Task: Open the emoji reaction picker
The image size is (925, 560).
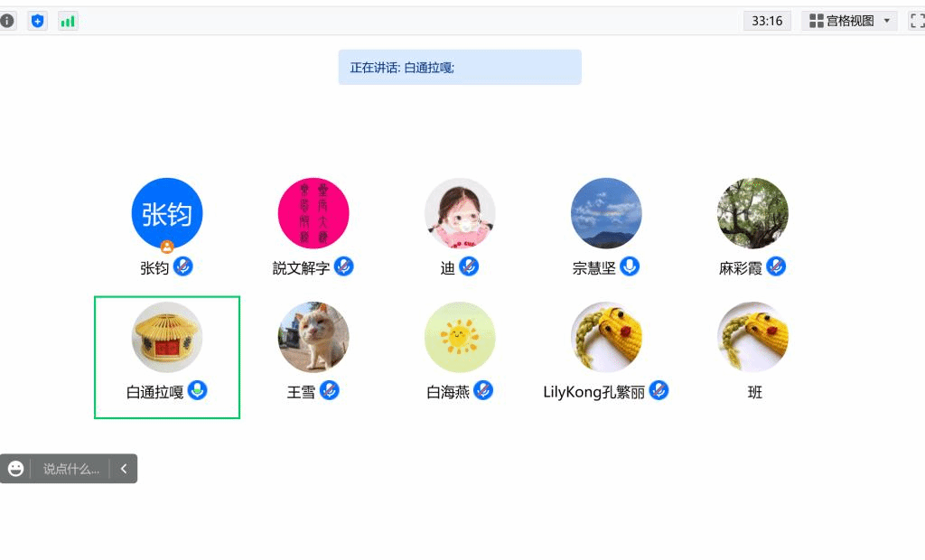Action: click(16, 469)
